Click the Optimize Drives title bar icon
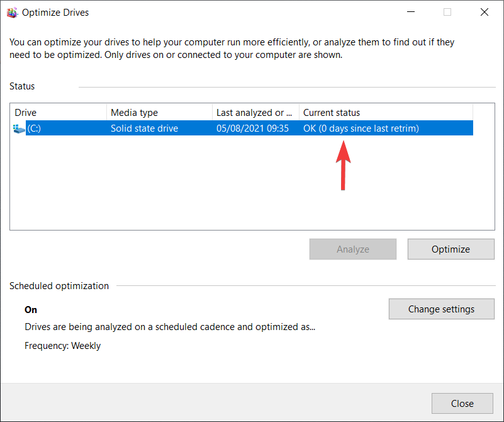The height and width of the screenshot is (422, 504). pyautogui.click(x=12, y=13)
